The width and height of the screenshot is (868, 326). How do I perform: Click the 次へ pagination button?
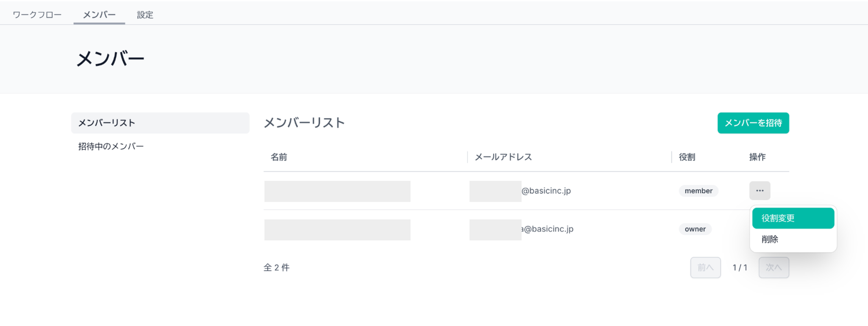773,267
